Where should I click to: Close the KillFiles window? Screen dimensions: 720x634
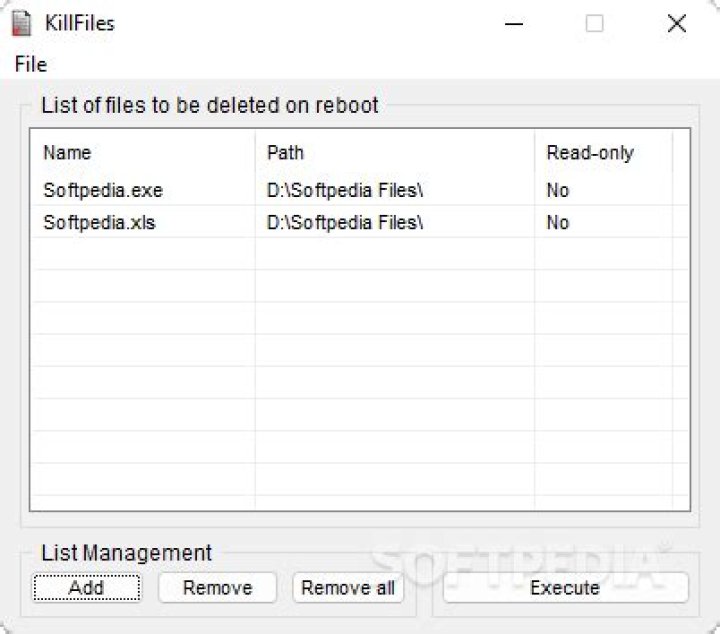click(676, 23)
